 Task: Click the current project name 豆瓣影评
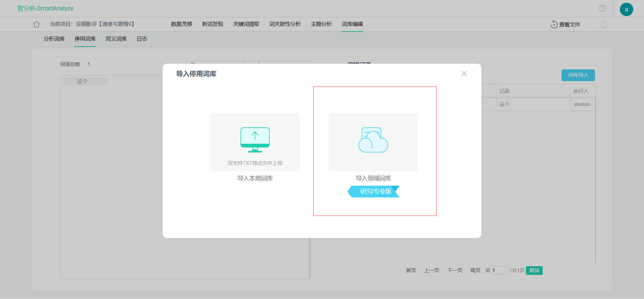106,24
